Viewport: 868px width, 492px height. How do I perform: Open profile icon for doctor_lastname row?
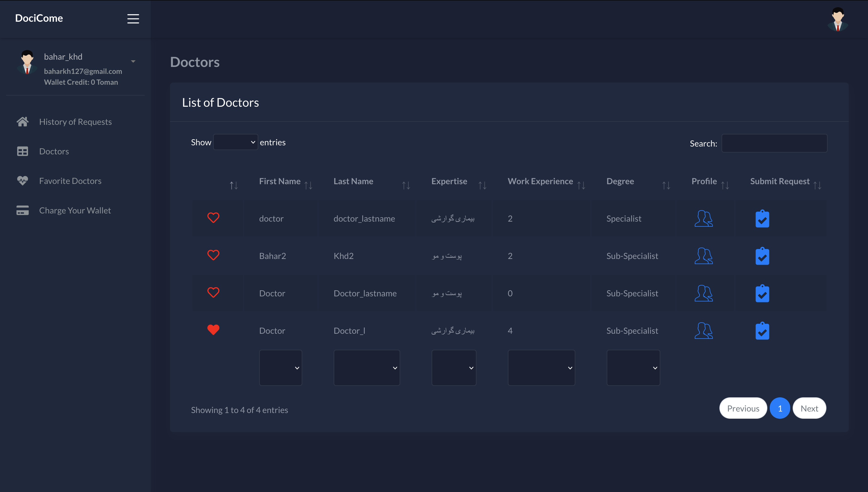click(703, 219)
